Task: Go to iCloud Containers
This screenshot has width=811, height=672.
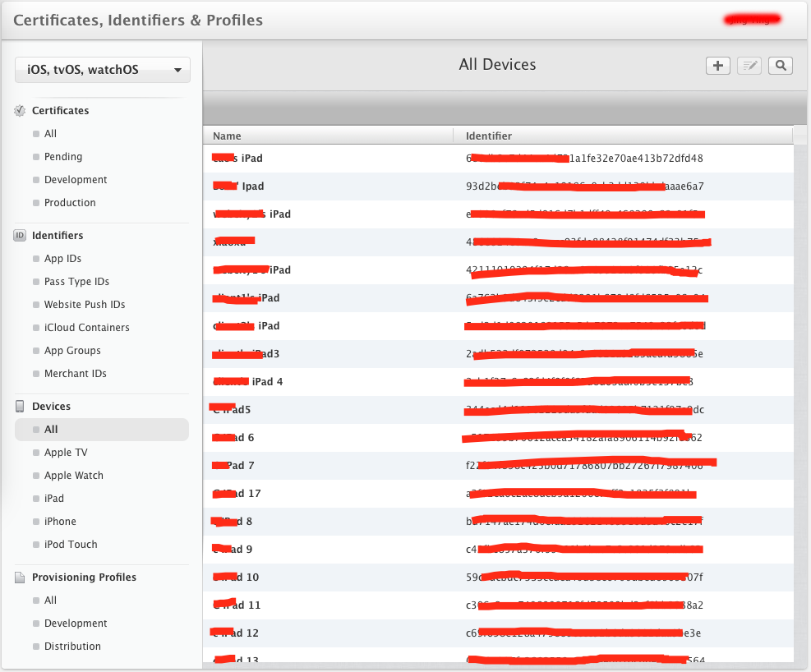Action: 86,328
